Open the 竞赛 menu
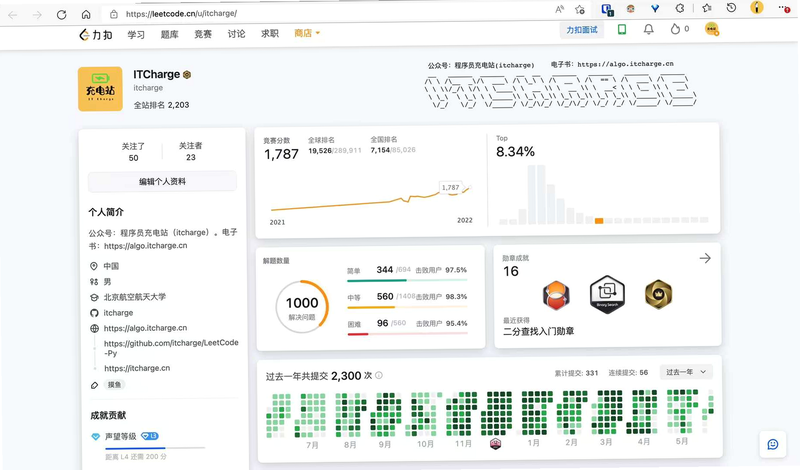 pos(203,34)
